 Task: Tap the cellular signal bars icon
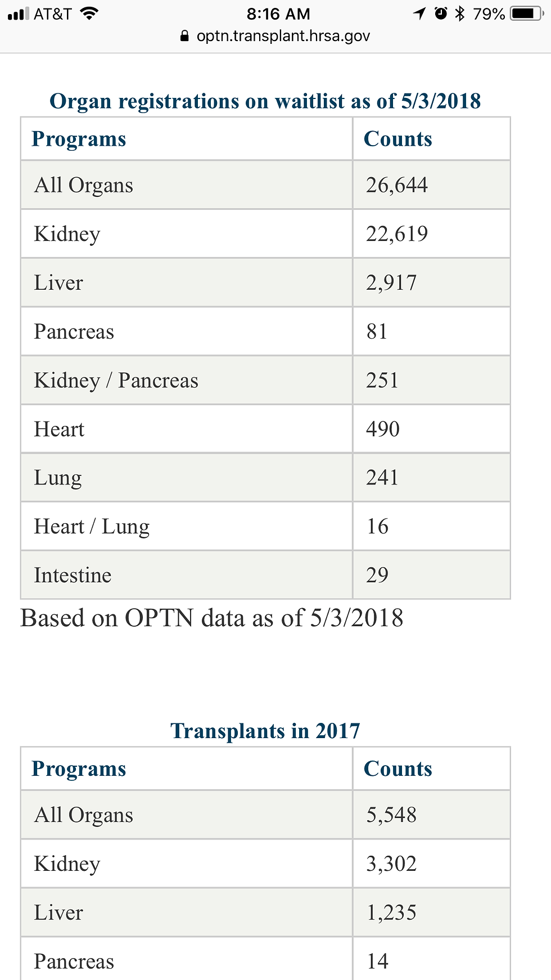pyautogui.click(x=18, y=14)
